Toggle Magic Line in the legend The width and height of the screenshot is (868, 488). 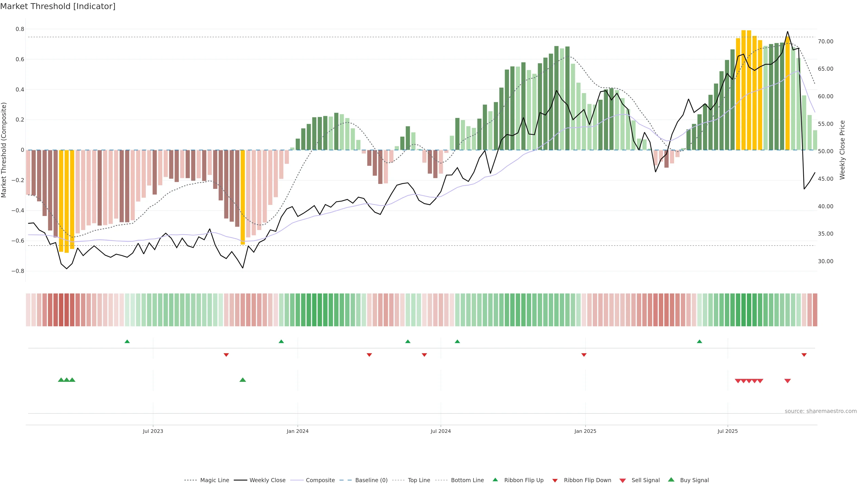click(x=214, y=480)
